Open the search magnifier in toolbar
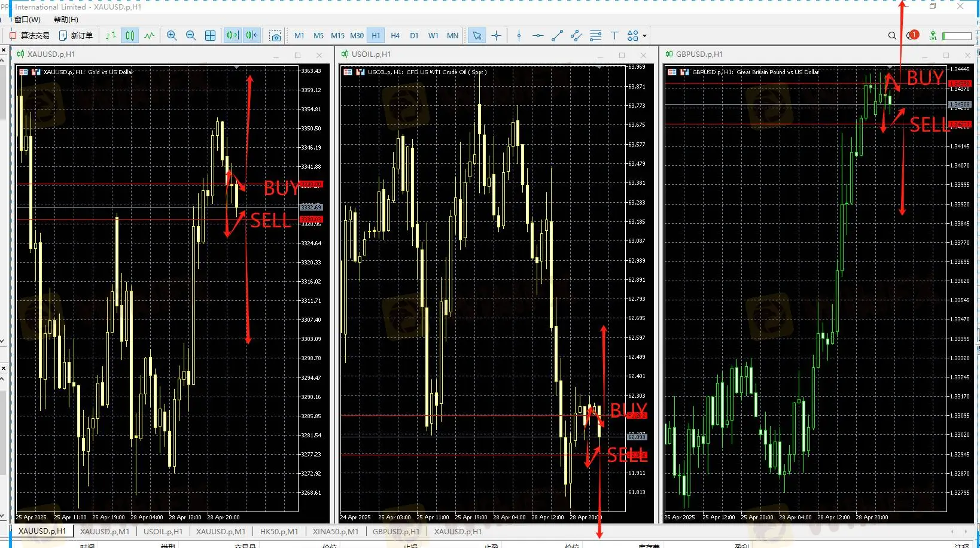980x548 pixels. coord(892,36)
